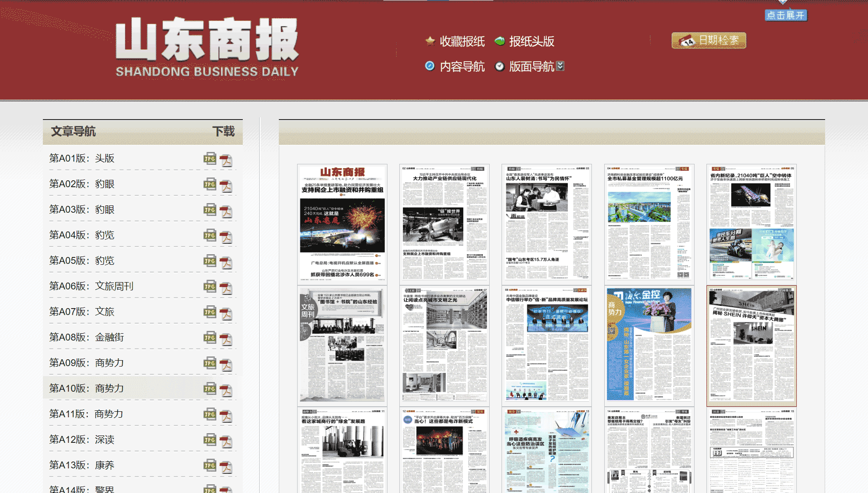868x493 pixels.
Task: Download PDF of 第A07版 文旅
Action: pyautogui.click(x=226, y=314)
